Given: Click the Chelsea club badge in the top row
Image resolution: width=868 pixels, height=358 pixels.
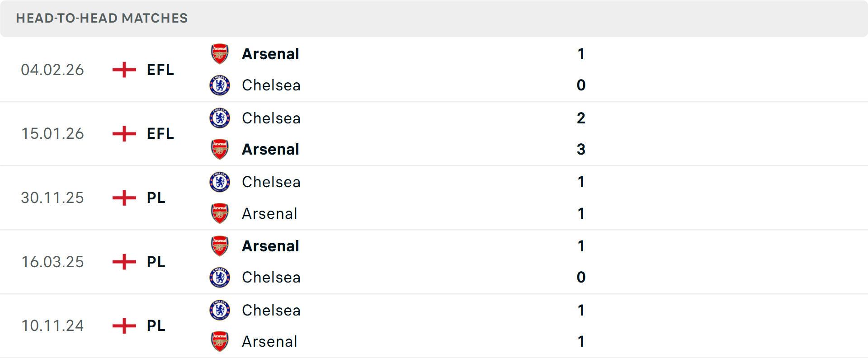Looking at the screenshot, I should pos(220,85).
